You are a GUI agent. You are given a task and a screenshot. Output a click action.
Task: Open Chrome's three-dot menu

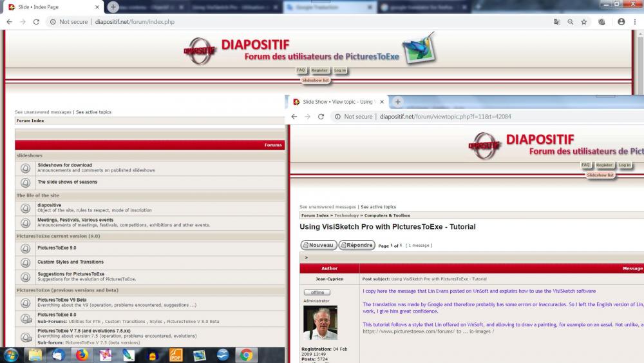click(x=634, y=22)
